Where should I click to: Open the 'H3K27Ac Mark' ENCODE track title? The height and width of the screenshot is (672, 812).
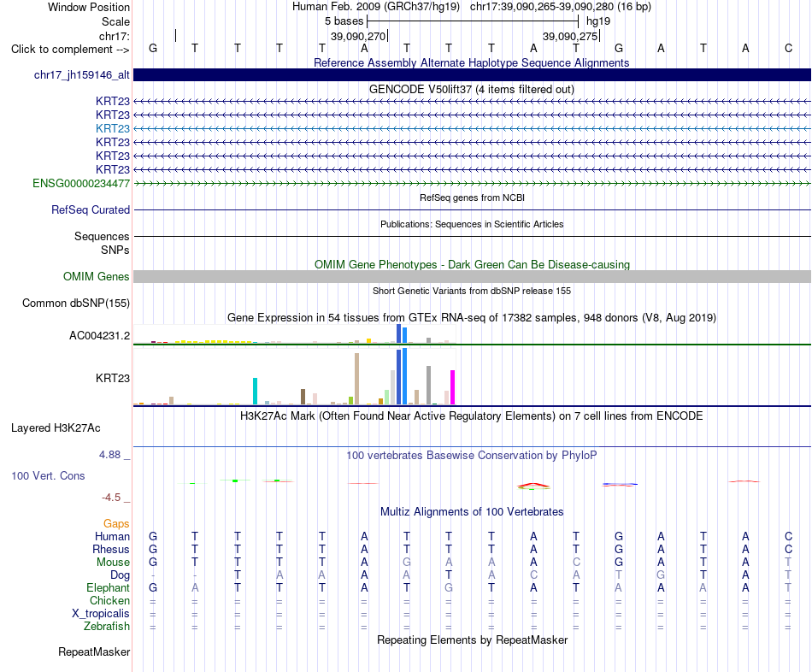click(x=471, y=416)
